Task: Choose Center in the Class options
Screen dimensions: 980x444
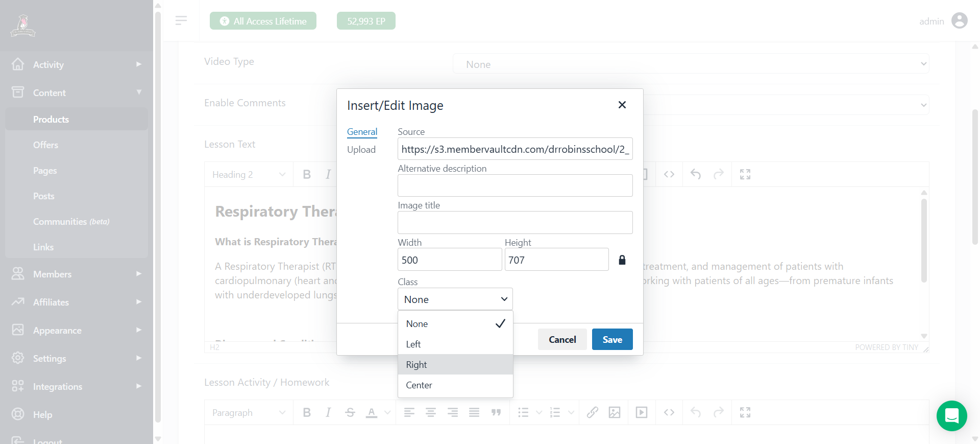Action: [x=455, y=385]
